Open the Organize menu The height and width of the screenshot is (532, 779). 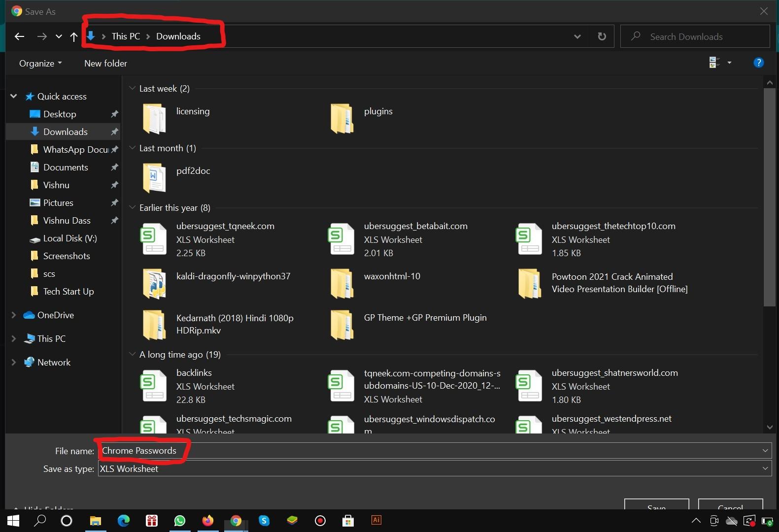(40, 64)
